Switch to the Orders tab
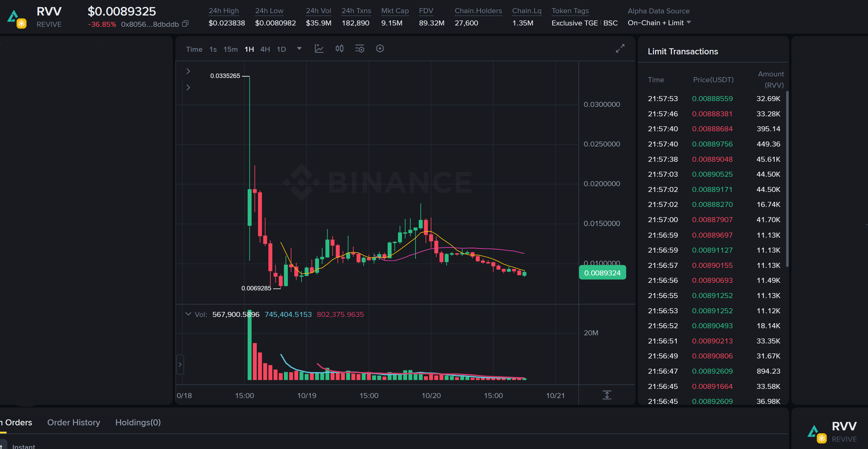The width and height of the screenshot is (868, 449). coord(16,422)
